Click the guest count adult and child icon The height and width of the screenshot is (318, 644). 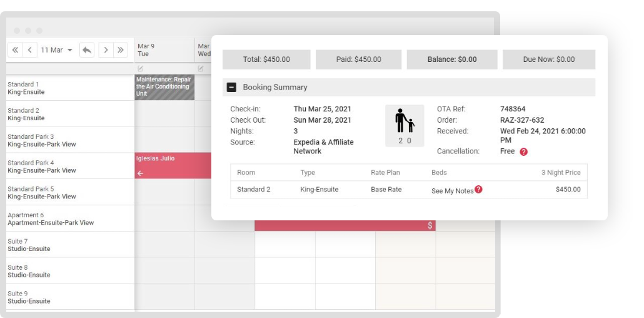[405, 125]
